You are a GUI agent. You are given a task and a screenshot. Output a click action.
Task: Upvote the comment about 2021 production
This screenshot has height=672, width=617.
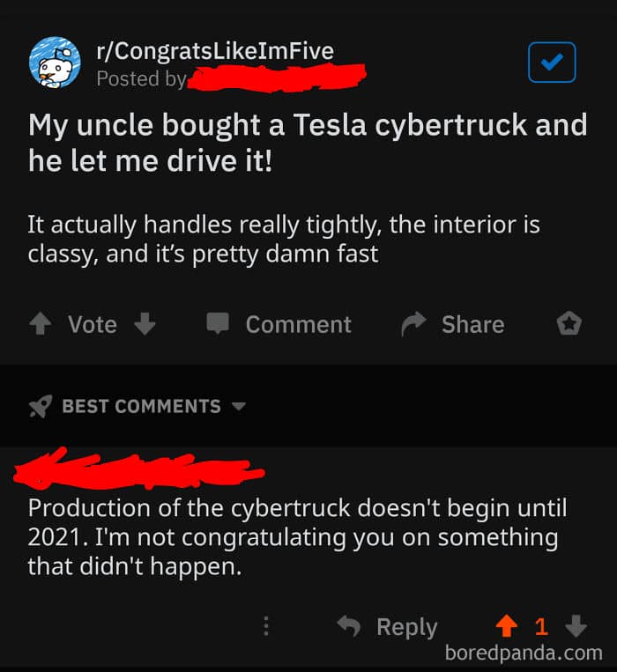pyautogui.click(x=505, y=626)
